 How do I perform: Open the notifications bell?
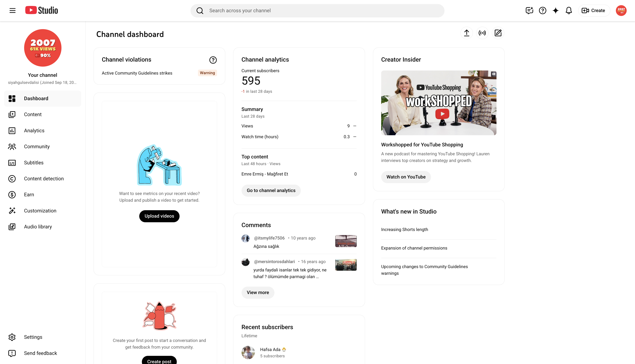coord(569,11)
